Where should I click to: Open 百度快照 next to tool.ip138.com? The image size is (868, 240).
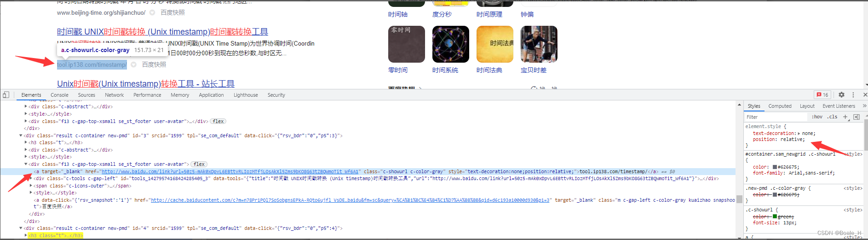tap(154, 64)
